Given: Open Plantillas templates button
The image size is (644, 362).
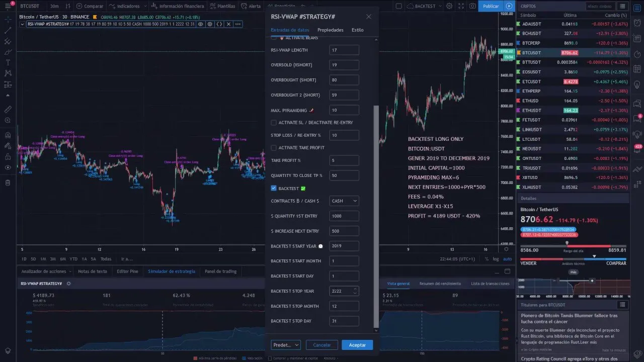Looking at the screenshot, I should 222,6.
